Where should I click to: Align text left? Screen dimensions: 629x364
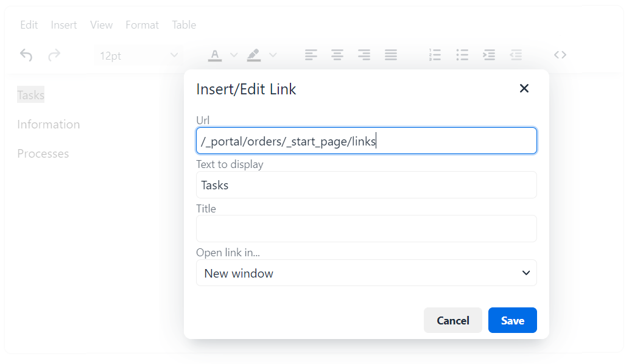click(311, 55)
